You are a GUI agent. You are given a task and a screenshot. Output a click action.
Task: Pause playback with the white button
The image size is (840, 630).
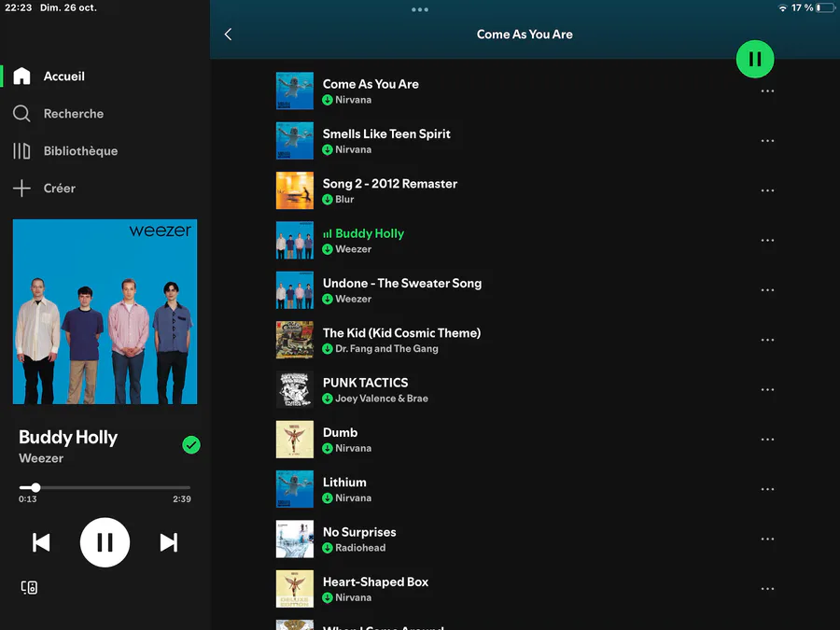[x=105, y=542]
